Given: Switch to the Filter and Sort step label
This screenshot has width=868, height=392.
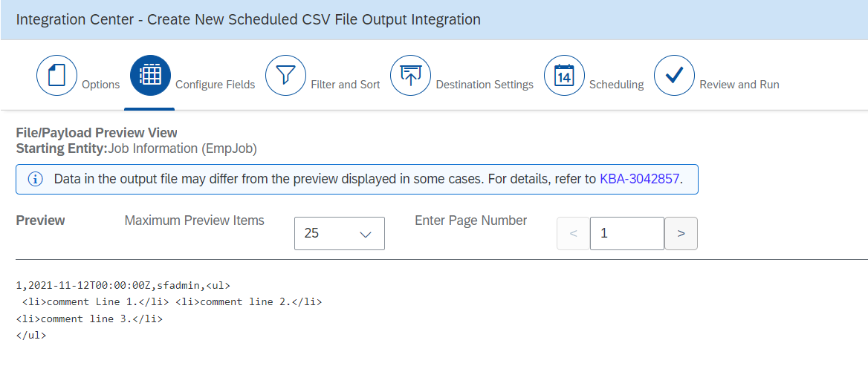Looking at the screenshot, I should pos(346,85).
